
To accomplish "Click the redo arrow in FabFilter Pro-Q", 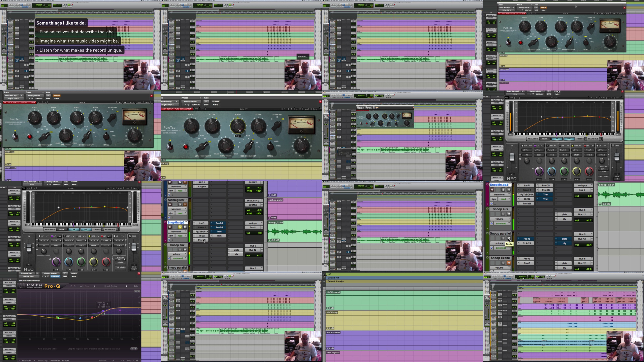I will 75,286.
